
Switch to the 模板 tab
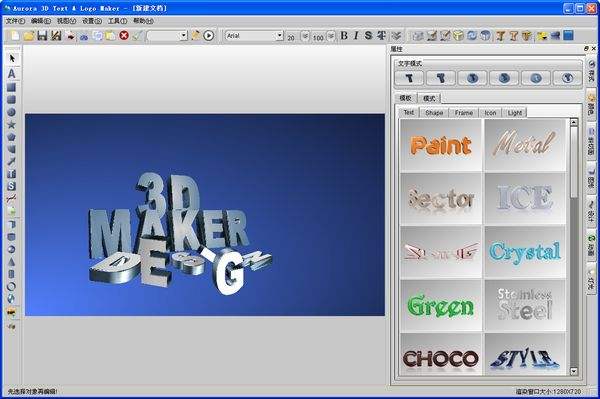[x=406, y=98]
